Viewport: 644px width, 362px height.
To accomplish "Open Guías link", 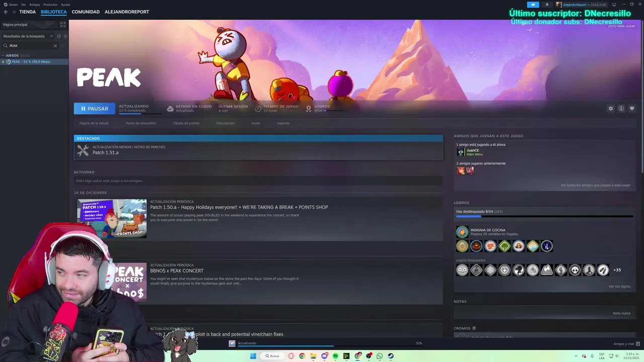I will click(256, 123).
